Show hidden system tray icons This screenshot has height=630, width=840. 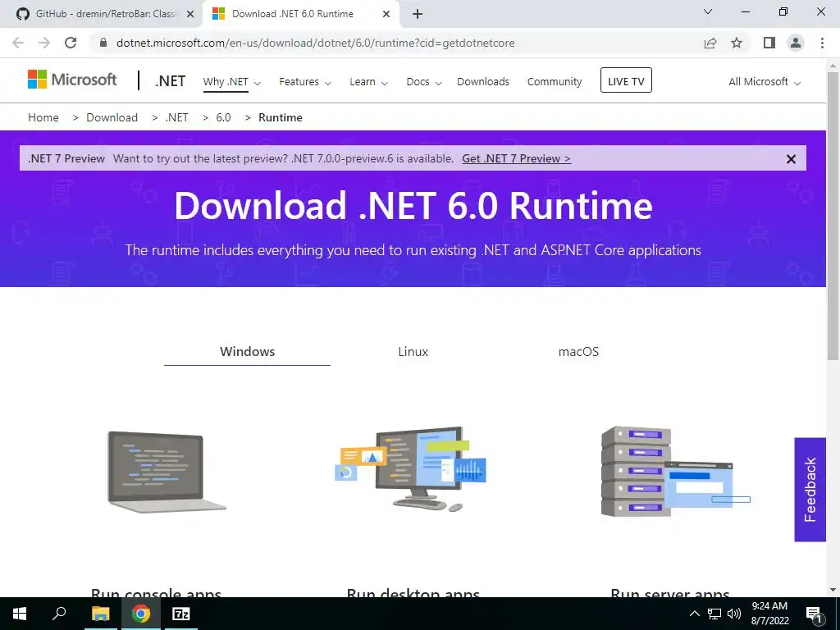[x=694, y=614]
